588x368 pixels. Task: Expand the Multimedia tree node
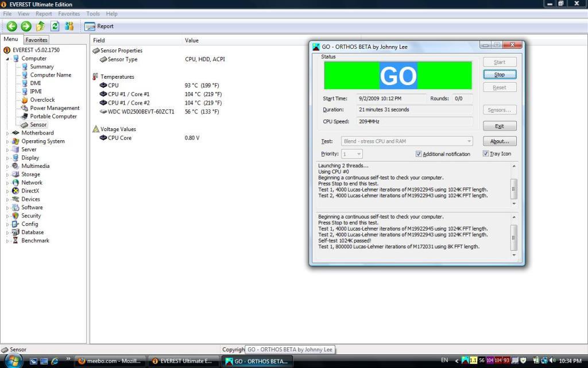point(7,166)
